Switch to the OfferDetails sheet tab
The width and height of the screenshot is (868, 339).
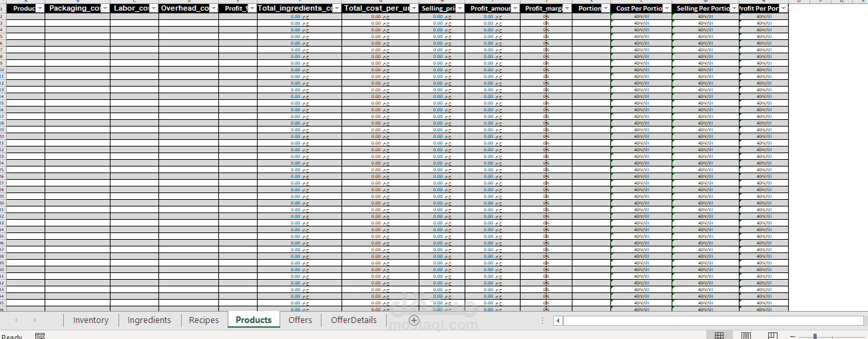[x=353, y=320]
